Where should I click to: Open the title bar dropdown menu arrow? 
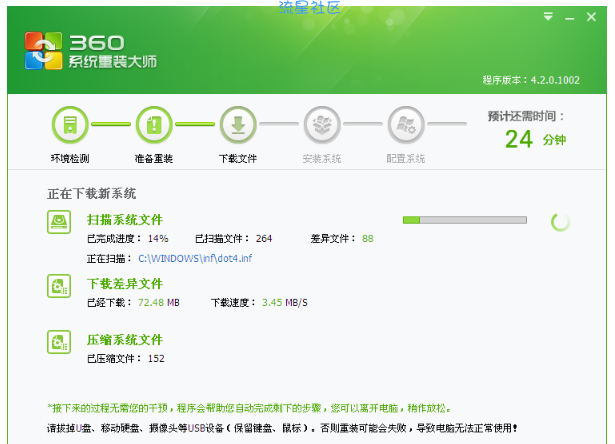click(548, 16)
